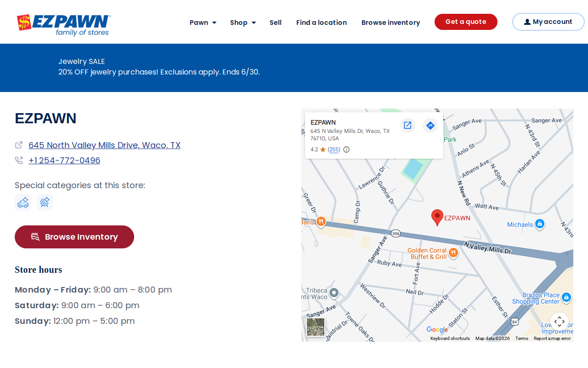Switch the map to satellite imagery thumbnail
The height and width of the screenshot is (368, 588).
(x=316, y=327)
